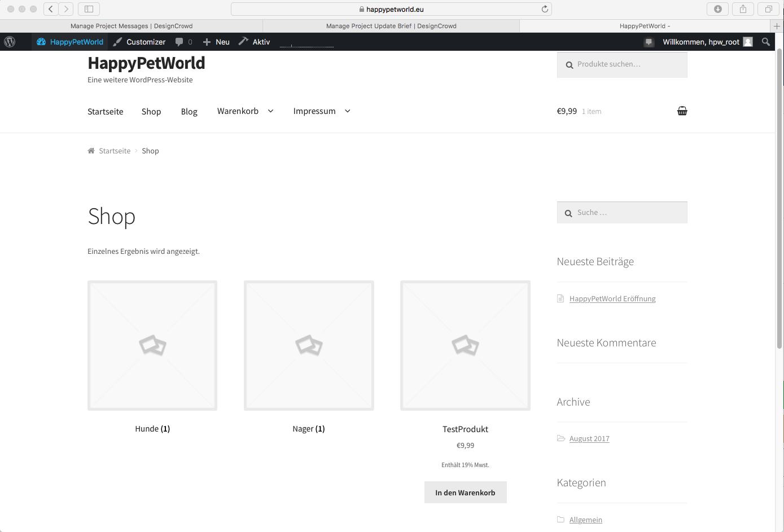Click the TestProdukt product title
Screen dimensions: 784x532
(x=465, y=429)
